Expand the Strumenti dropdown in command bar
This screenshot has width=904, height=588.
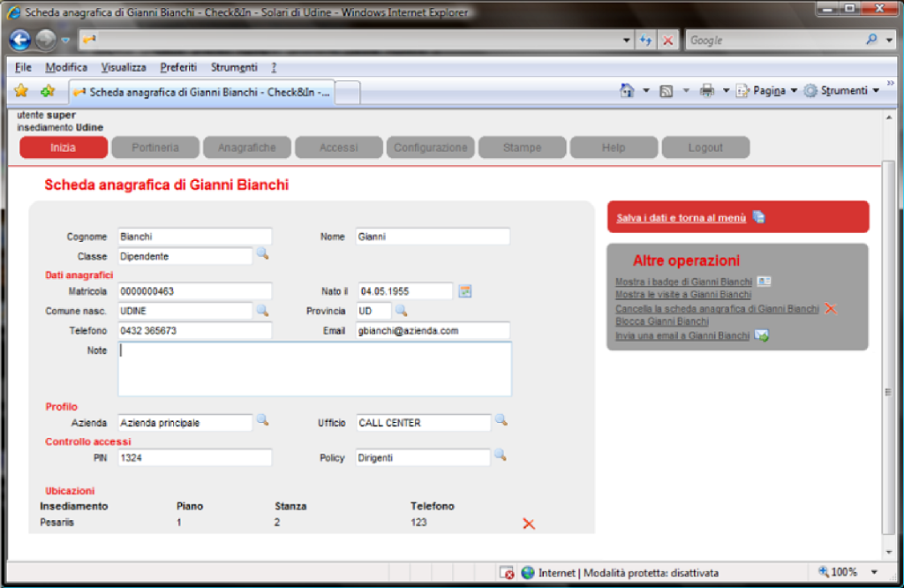(842, 91)
